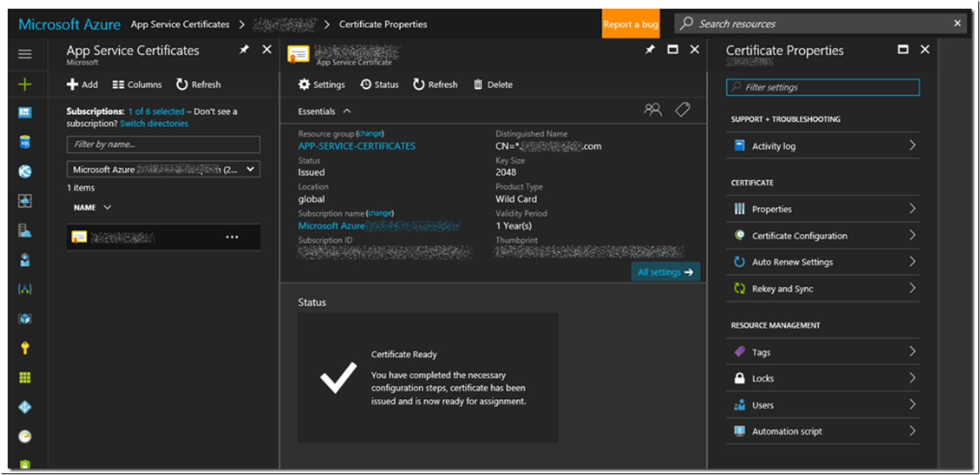Image resolution: width=980 pixels, height=475 pixels.
Task: Click the green plus New resource icon
Action: click(x=25, y=84)
